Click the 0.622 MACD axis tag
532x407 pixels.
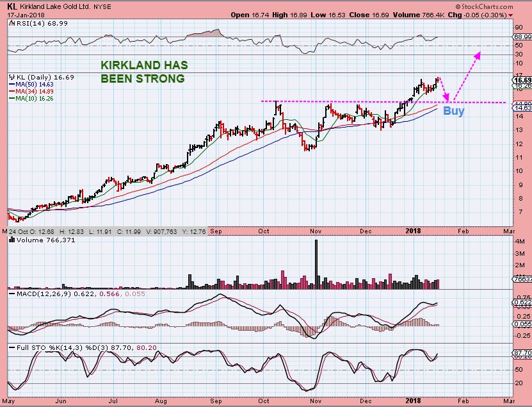523,303
